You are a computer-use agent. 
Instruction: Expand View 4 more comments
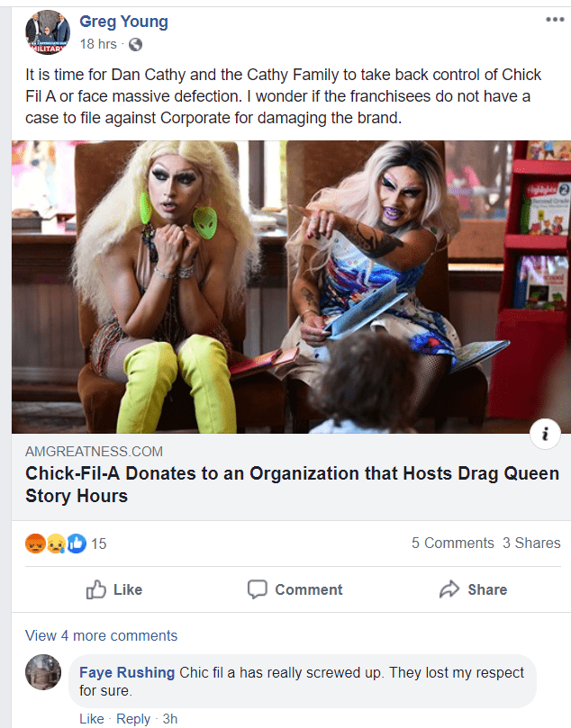tap(101, 635)
